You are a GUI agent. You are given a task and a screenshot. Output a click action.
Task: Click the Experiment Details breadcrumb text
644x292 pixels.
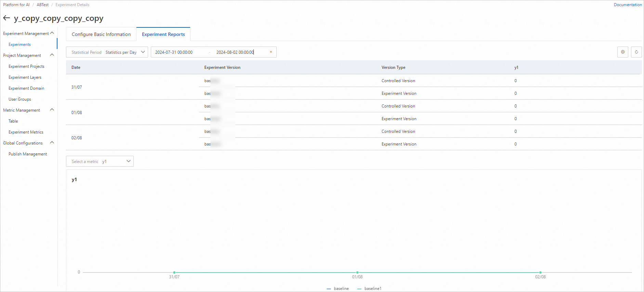coord(72,5)
